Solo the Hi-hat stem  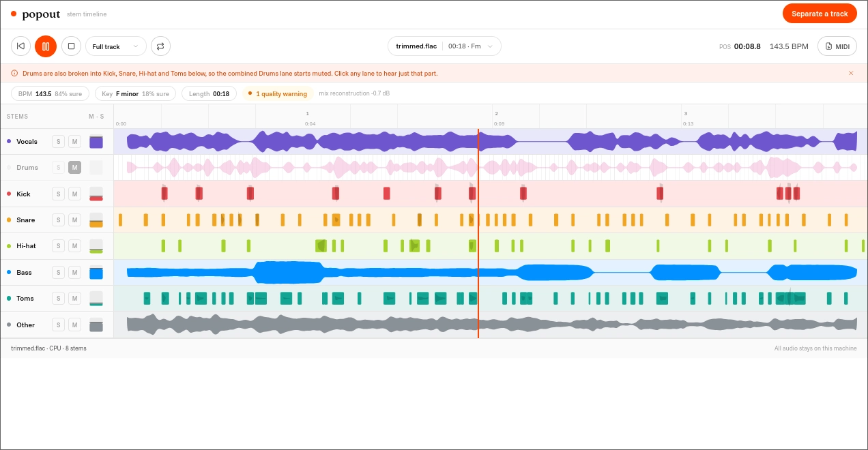pos(59,246)
